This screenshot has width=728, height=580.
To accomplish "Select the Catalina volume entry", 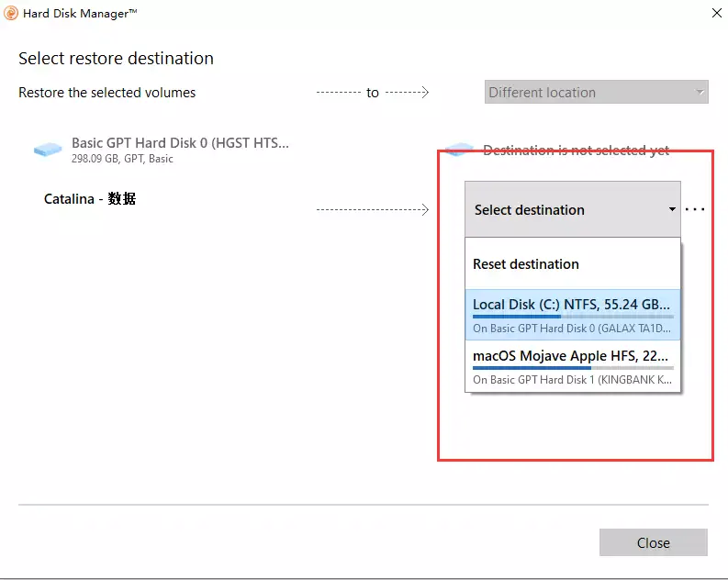I will (x=90, y=198).
